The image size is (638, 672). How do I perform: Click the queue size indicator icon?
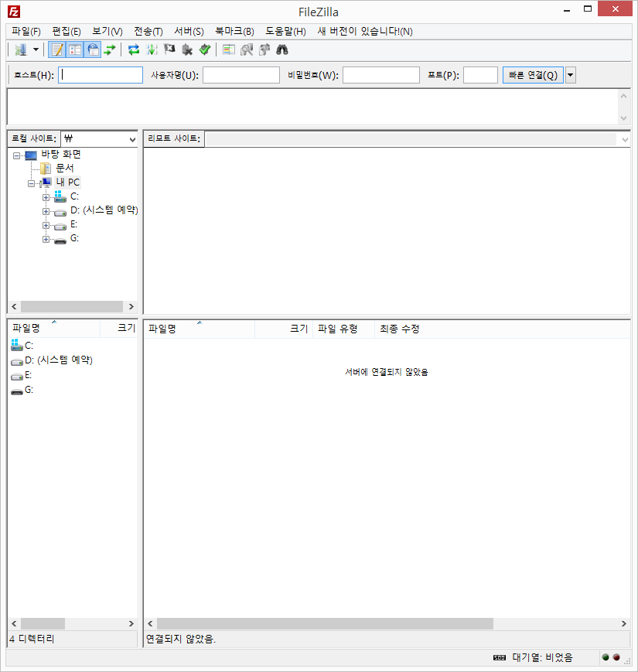point(499,658)
